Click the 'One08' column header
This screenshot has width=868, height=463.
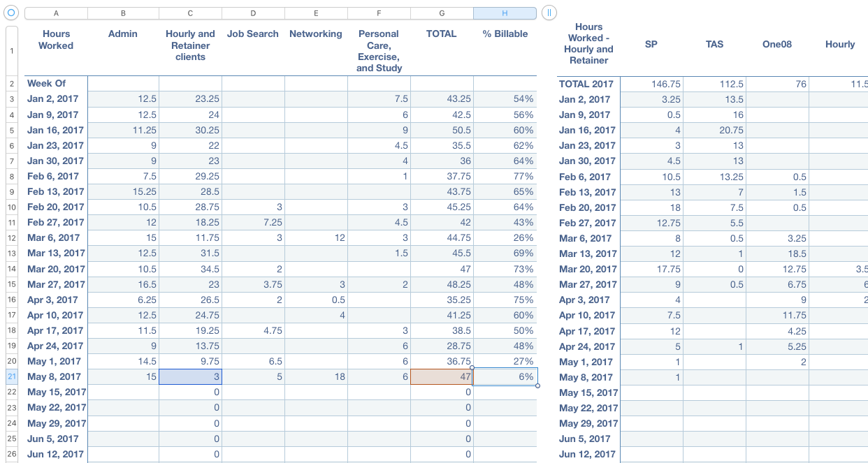(777, 44)
